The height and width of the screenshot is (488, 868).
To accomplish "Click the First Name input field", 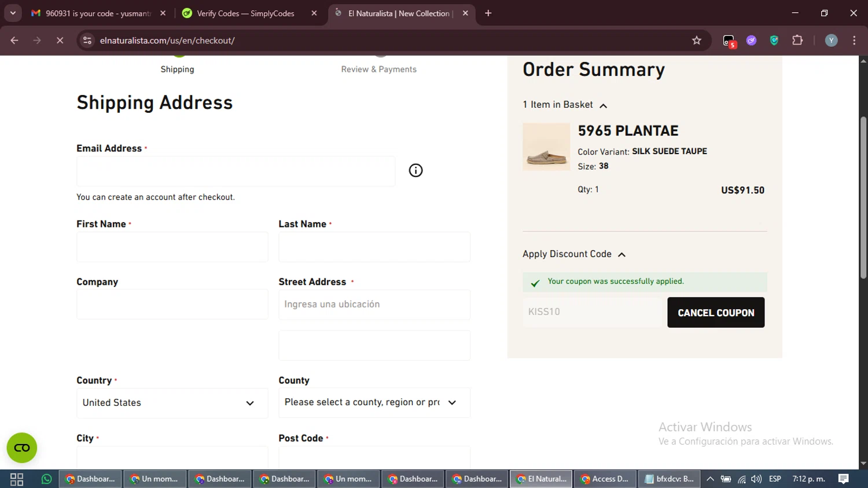I will tap(172, 247).
